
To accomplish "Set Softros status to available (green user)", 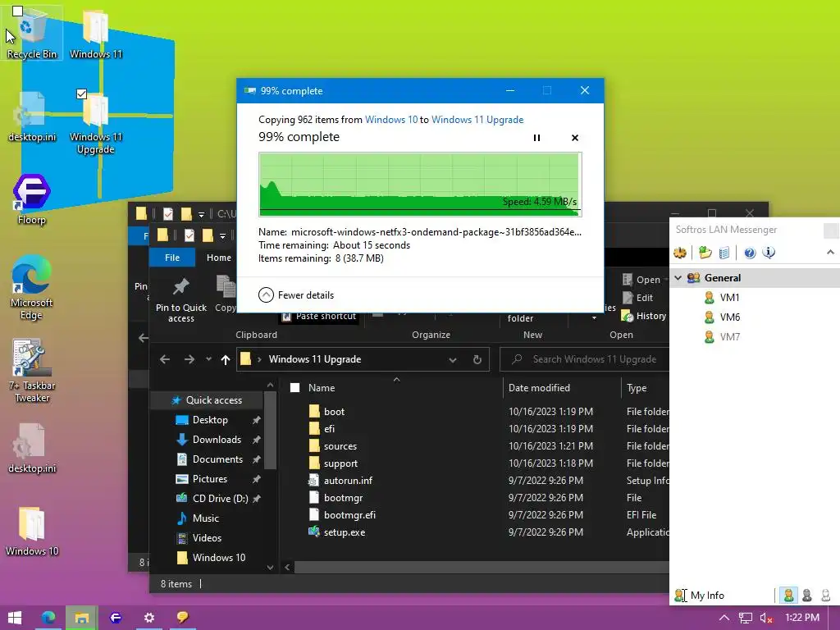I will click(x=788, y=596).
